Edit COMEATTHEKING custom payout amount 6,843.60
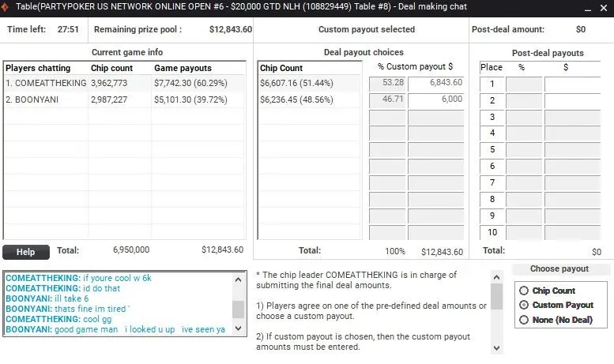The image size is (614, 364). [x=437, y=83]
